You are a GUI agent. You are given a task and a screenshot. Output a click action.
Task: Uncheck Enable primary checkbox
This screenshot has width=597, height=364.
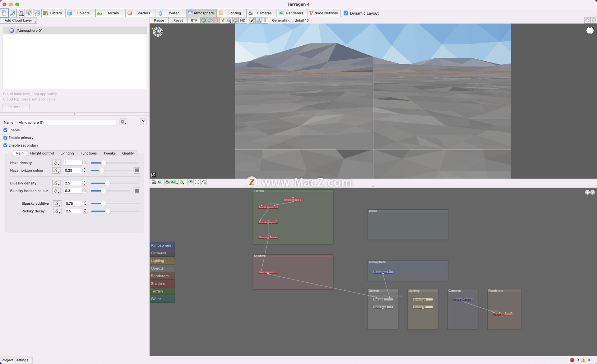click(x=5, y=138)
